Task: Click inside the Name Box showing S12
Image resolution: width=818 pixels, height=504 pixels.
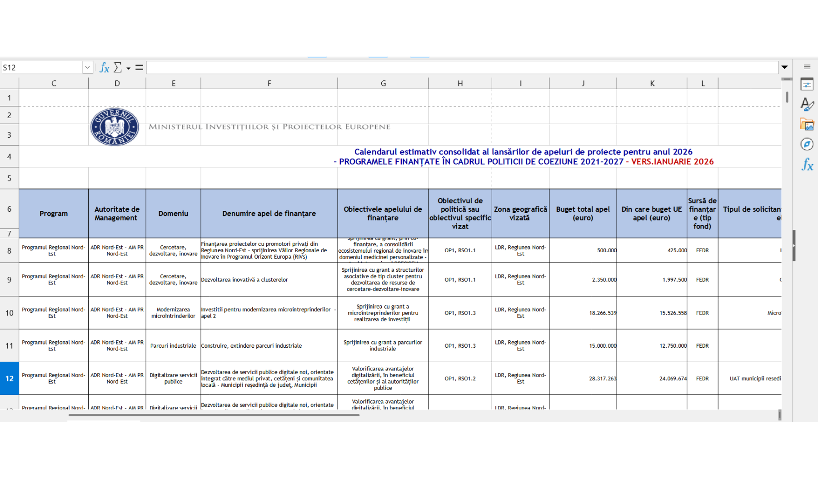Action: pyautogui.click(x=41, y=67)
